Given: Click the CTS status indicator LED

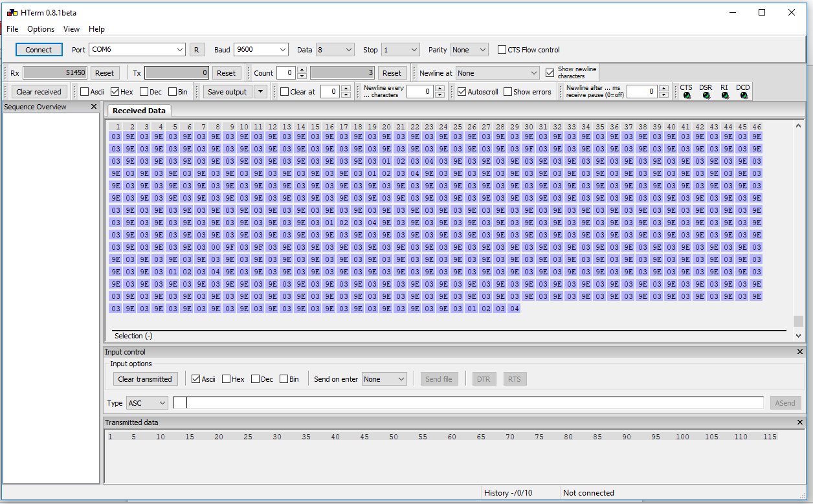Looking at the screenshot, I should click(x=687, y=96).
